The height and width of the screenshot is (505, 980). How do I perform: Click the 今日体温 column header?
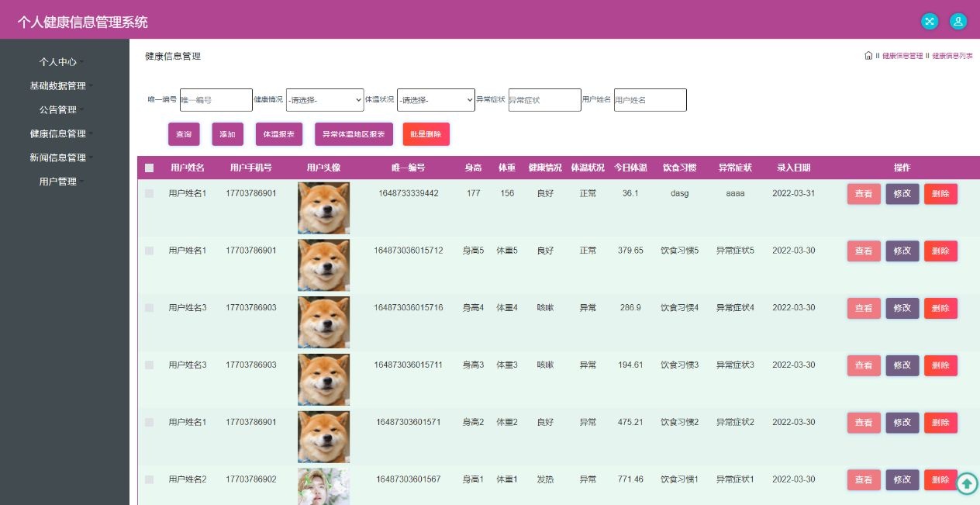tap(630, 168)
